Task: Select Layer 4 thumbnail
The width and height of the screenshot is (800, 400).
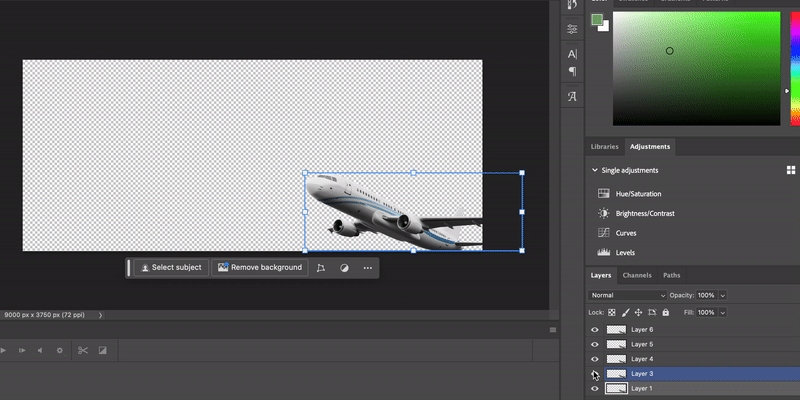Action: click(x=616, y=359)
